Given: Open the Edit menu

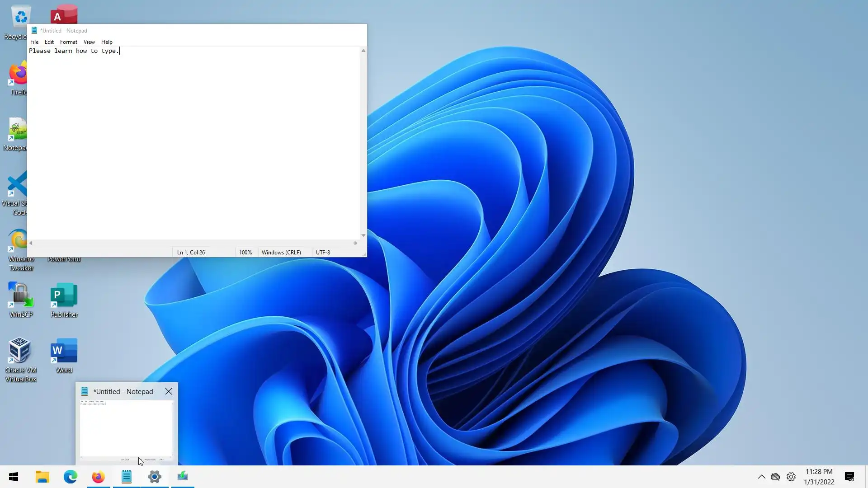Looking at the screenshot, I should tap(49, 42).
